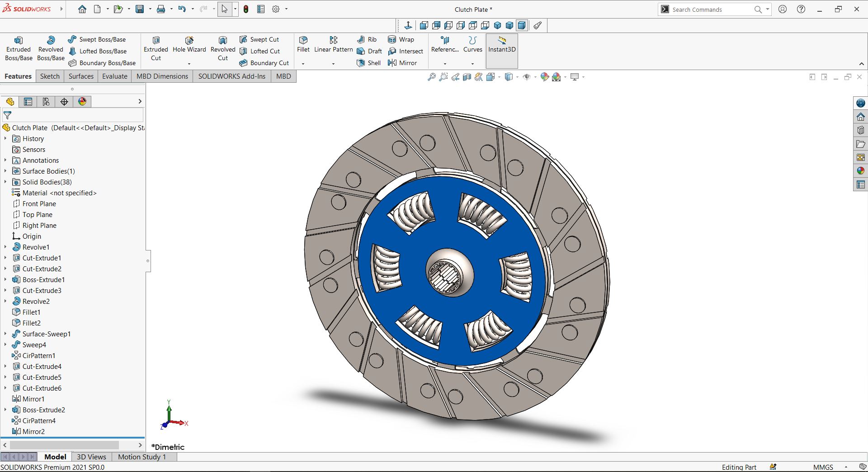The width and height of the screenshot is (868, 472).
Task: Open the Options gear dropdown arrow
Action: [286, 9]
